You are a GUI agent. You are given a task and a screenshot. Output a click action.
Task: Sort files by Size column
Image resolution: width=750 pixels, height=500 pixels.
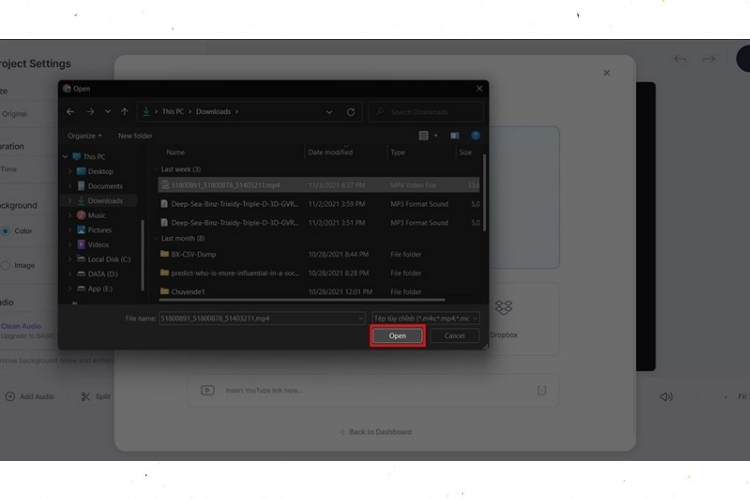coord(465,152)
